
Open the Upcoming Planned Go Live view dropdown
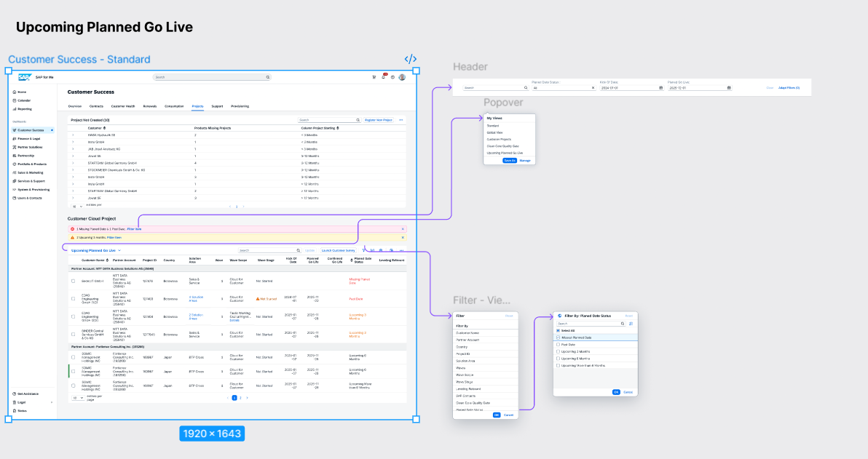(x=119, y=250)
